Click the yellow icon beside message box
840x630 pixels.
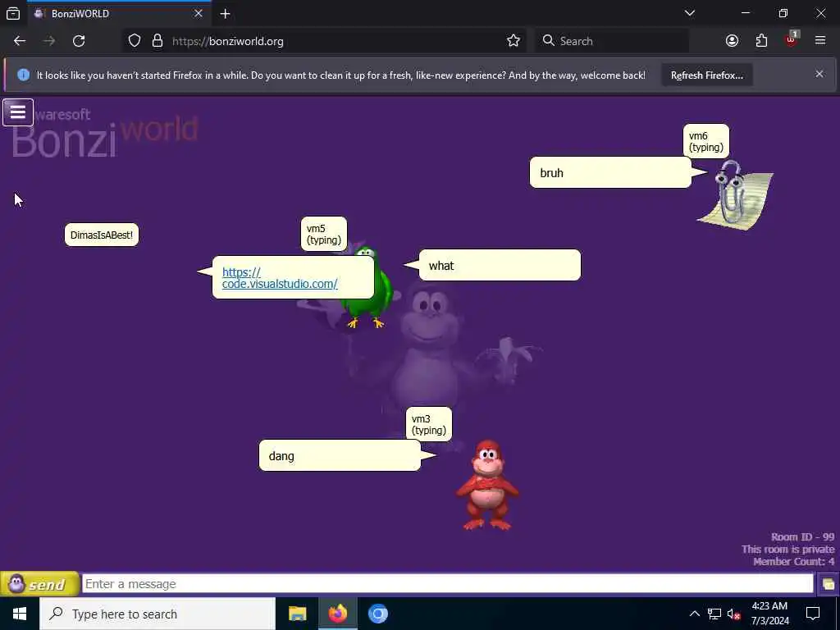click(x=828, y=584)
